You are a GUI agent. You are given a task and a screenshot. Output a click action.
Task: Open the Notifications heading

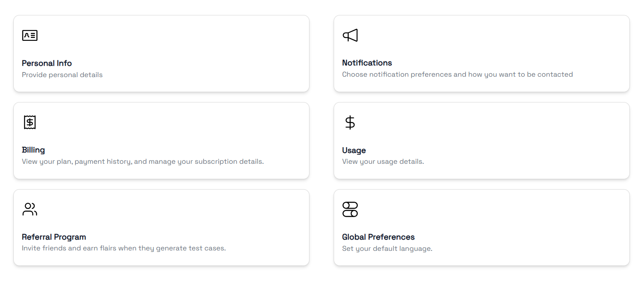coord(367,63)
